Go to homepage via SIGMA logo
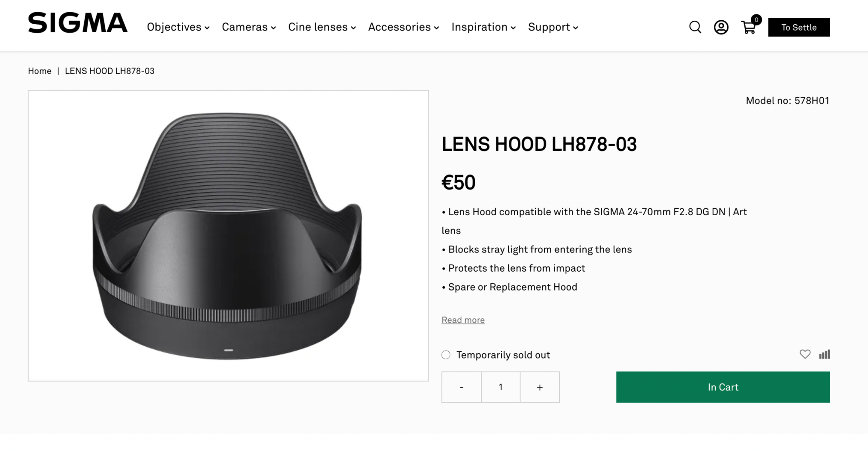 pos(77,23)
